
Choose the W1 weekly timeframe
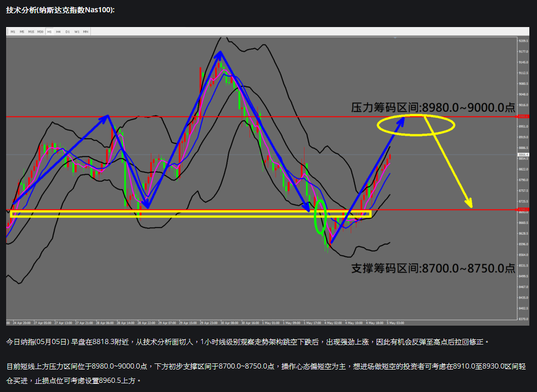click(x=77, y=32)
